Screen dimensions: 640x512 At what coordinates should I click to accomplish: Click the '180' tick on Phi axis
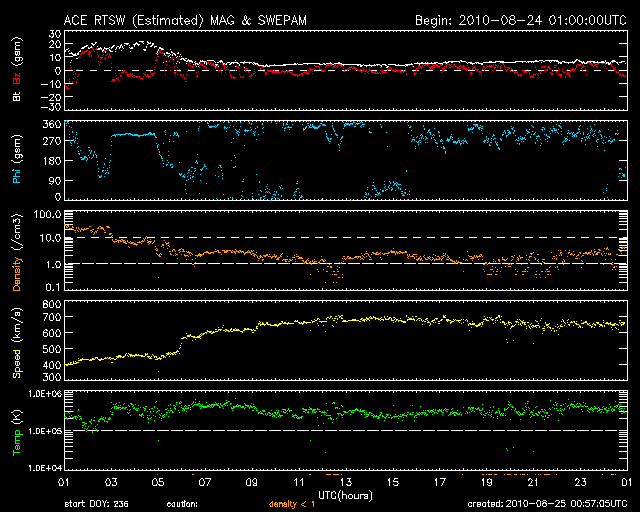tap(52, 160)
